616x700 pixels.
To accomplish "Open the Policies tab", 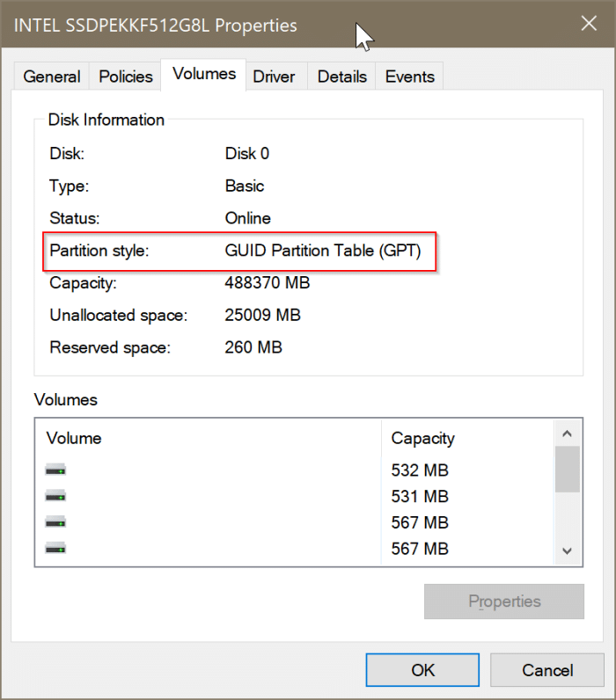I will 126,77.
